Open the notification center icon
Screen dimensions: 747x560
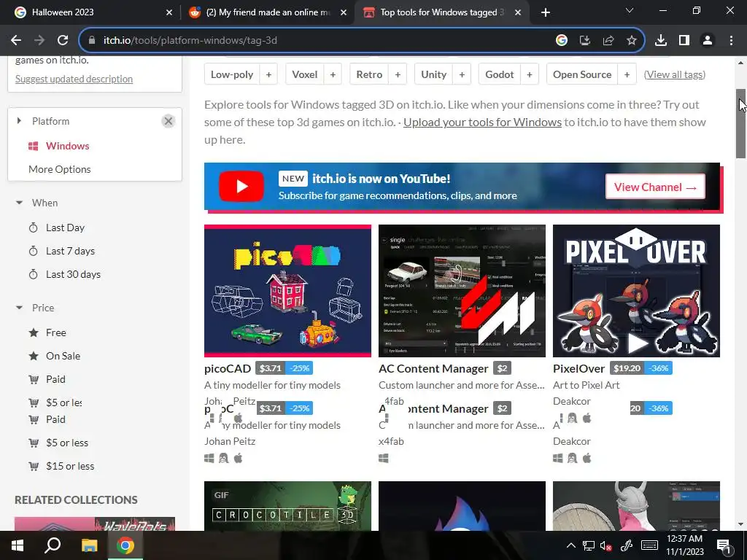[724, 545]
